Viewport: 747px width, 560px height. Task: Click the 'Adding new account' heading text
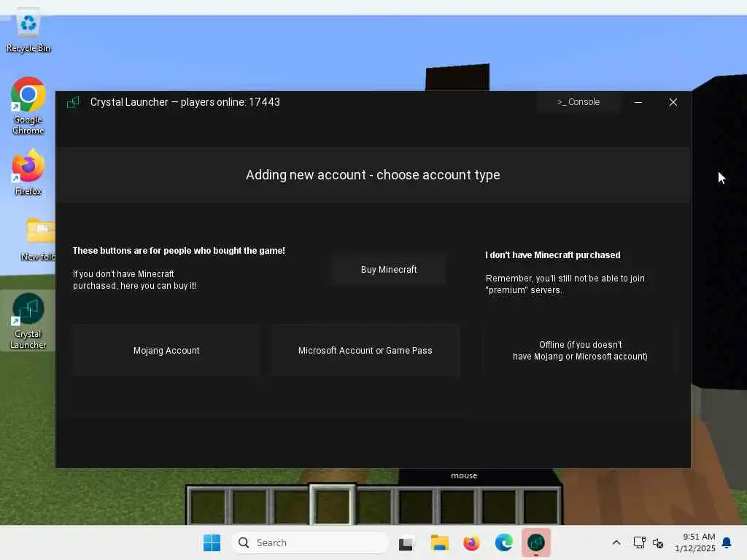[x=373, y=175]
